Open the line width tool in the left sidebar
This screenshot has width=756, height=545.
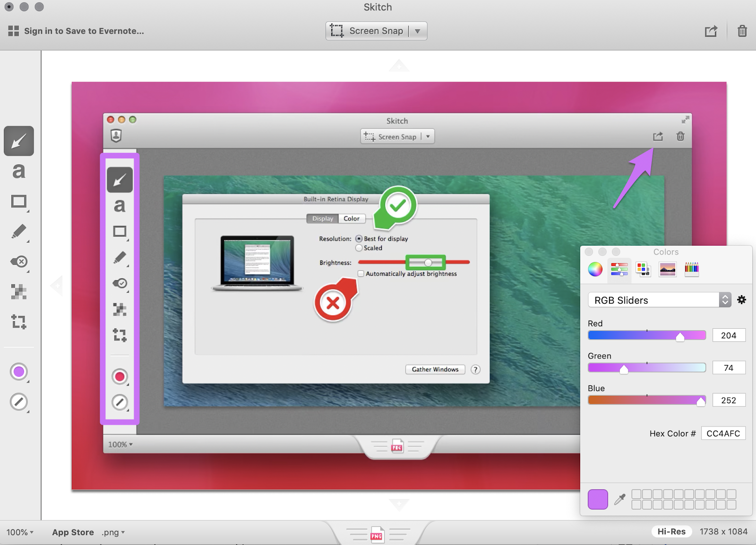[19, 402]
